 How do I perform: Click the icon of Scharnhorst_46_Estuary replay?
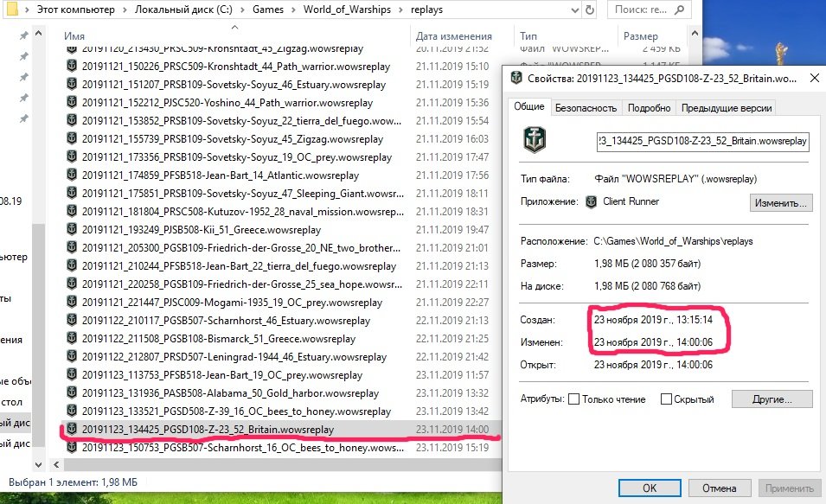tap(72, 320)
